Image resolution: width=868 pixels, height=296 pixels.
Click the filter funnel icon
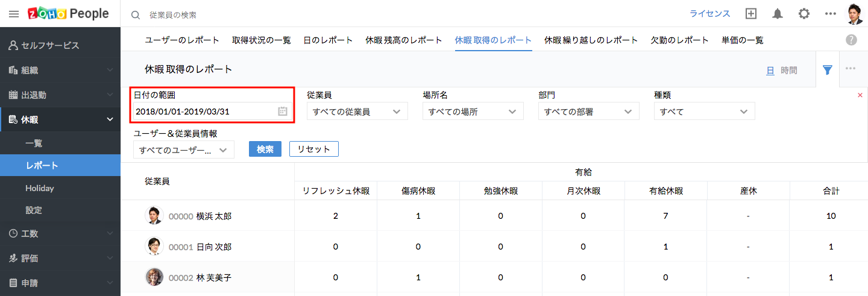828,70
